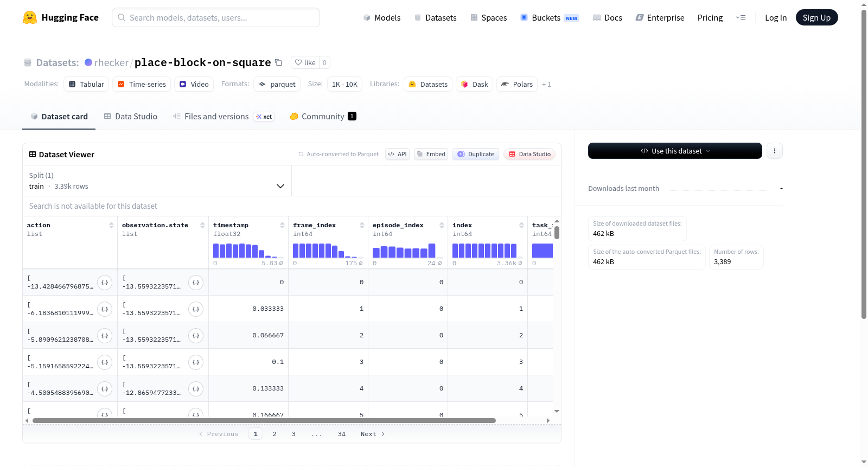Open Data Studio from the viewer header

pyautogui.click(x=529, y=154)
